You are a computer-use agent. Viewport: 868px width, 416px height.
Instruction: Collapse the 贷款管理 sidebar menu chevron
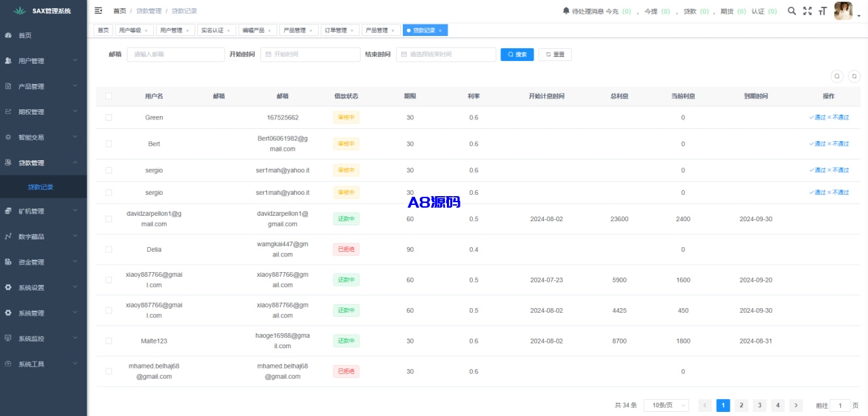coord(75,162)
